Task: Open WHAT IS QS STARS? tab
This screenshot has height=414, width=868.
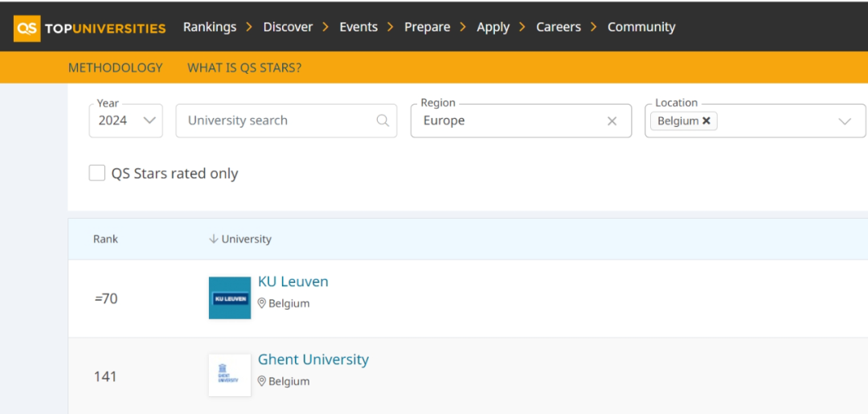Action: coord(244,68)
